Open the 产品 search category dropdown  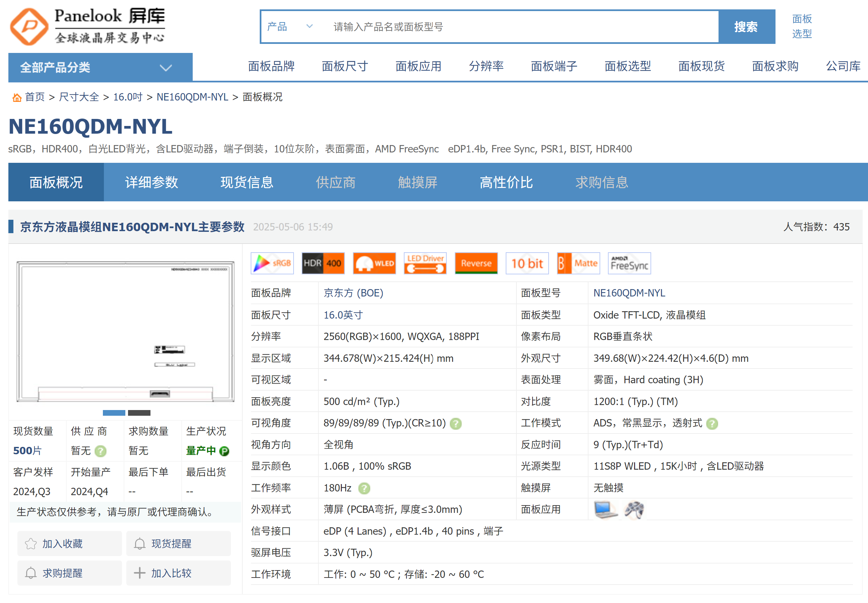[290, 27]
